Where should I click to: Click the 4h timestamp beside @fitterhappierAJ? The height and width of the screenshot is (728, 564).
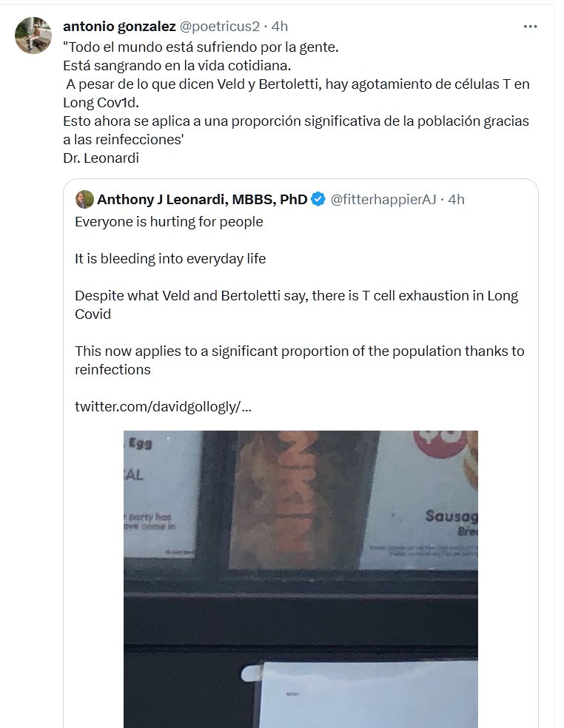click(456, 199)
